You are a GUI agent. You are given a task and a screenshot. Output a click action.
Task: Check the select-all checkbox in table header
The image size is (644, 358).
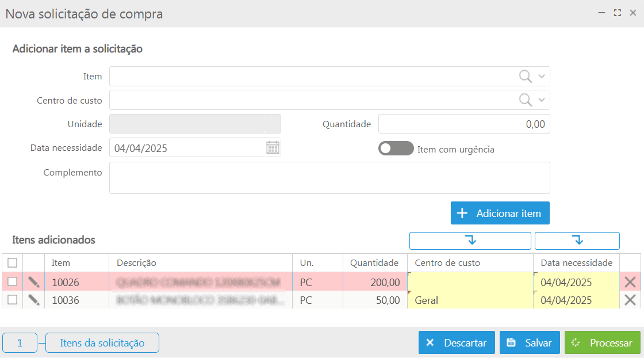click(x=13, y=262)
